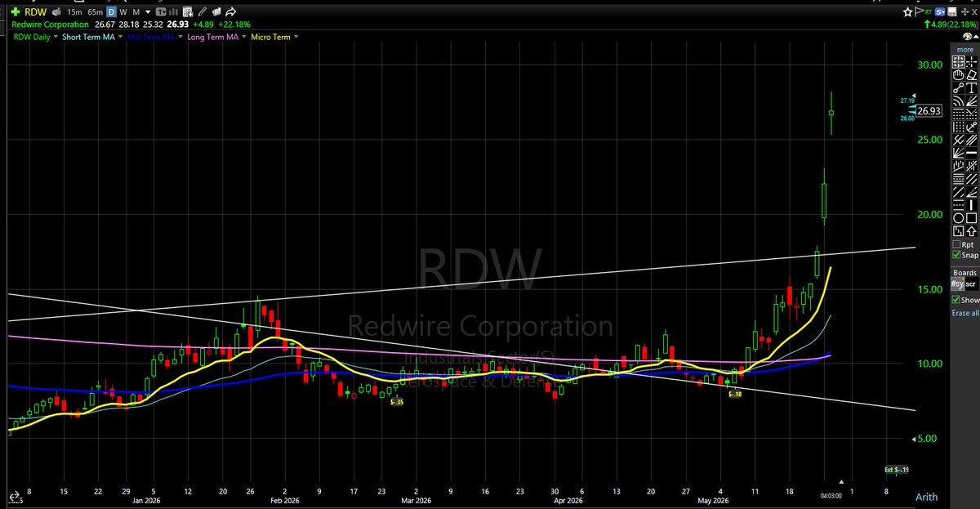Click the Erase all link

(965, 313)
